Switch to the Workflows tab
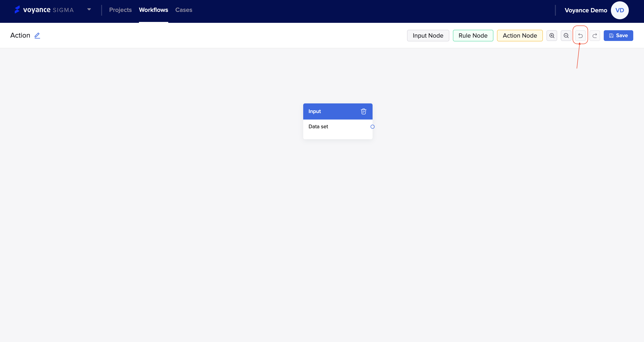Viewport: 644px width, 342px height. tap(154, 10)
